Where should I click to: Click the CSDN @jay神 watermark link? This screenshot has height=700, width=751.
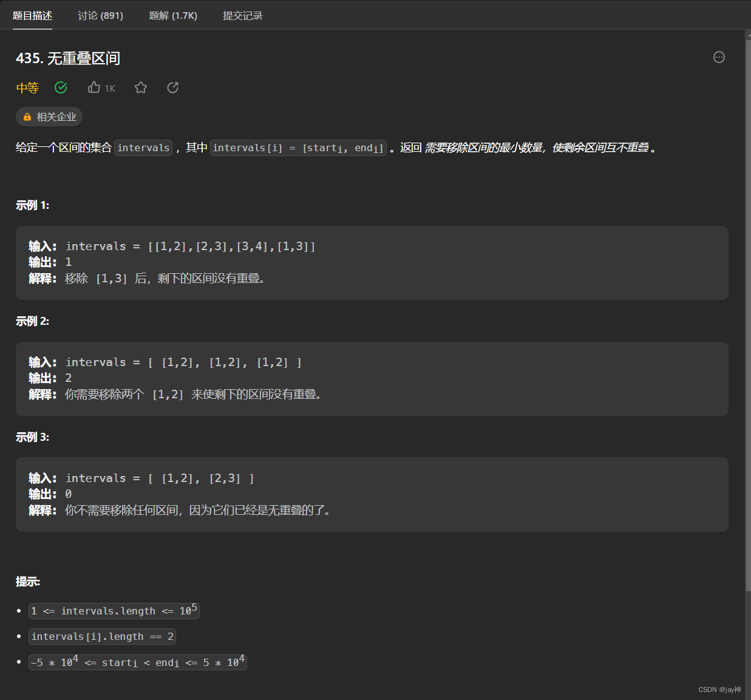coord(719,689)
